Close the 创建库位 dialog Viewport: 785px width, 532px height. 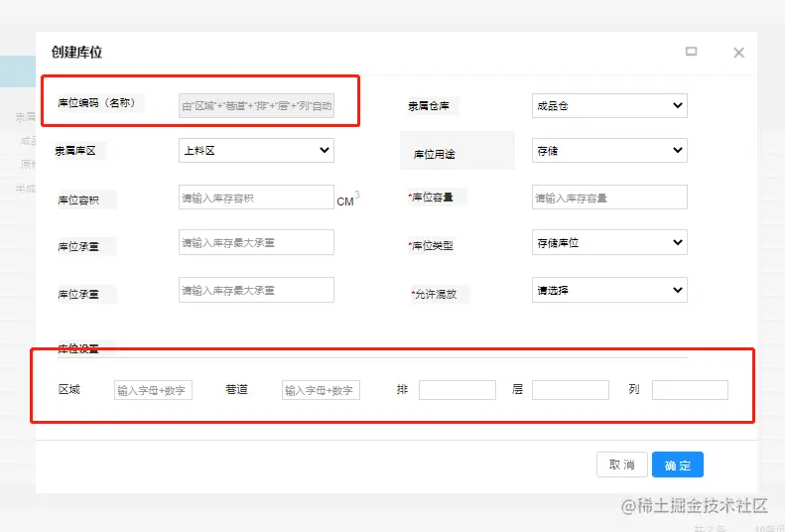point(738,53)
